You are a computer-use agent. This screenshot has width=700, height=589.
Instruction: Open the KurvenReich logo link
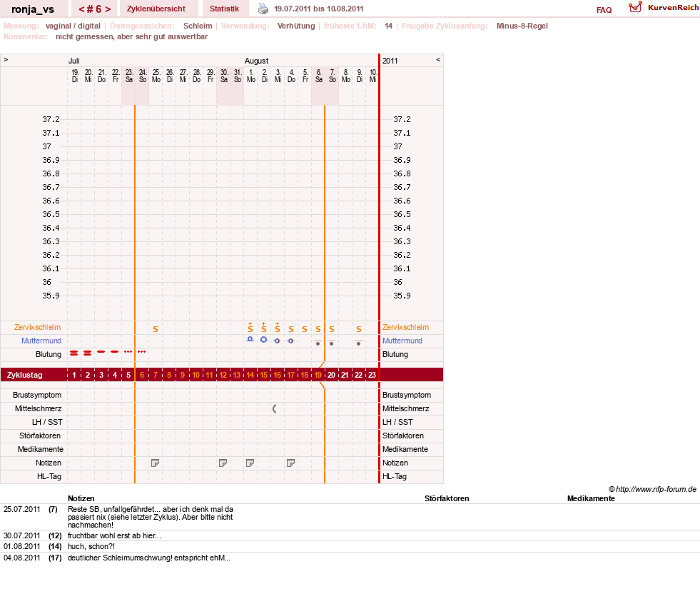(664, 8)
